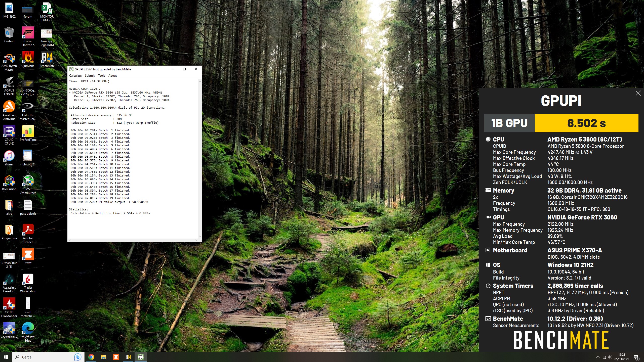The width and height of the screenshot is (644, 362).
Task: Launch Assassin's Creed V shortcut
Action: coord(9,283)
